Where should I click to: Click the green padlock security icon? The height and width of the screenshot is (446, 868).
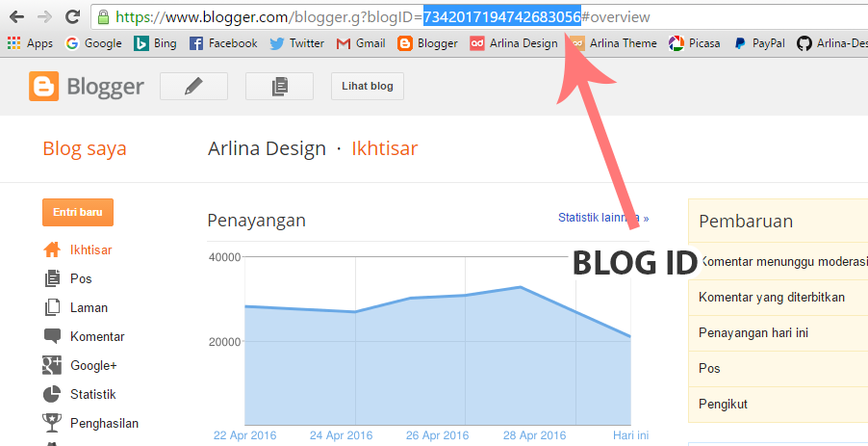click(103, 17)
